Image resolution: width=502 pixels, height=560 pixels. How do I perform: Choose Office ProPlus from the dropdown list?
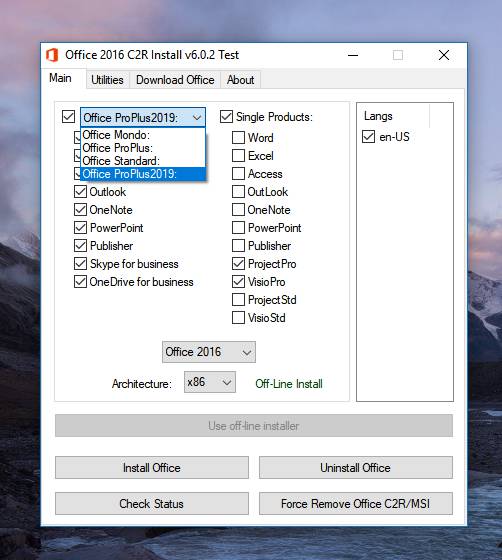143,148
